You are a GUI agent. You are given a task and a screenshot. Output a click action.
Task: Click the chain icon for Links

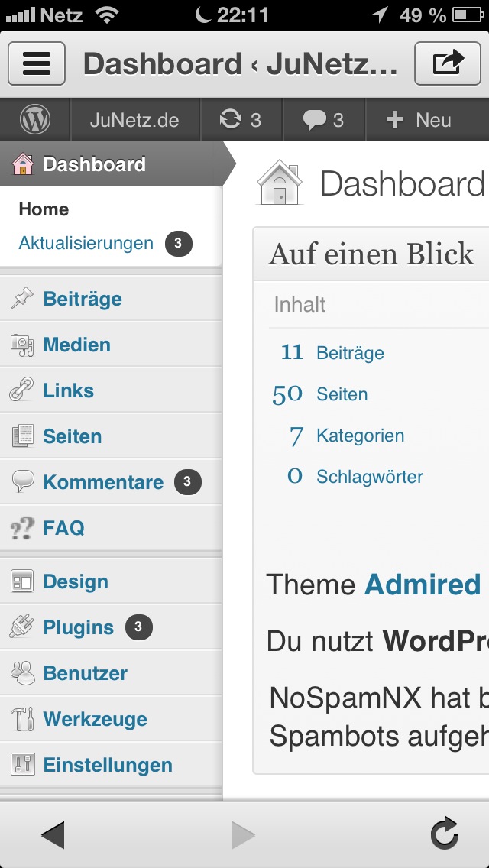[x=22, y=390]
